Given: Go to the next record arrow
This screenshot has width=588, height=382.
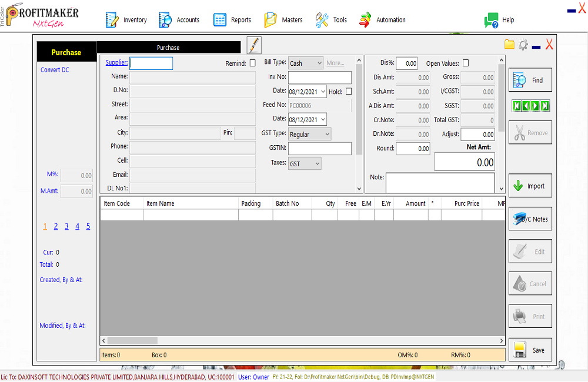Looking at the screenshot, I should 536,106.
